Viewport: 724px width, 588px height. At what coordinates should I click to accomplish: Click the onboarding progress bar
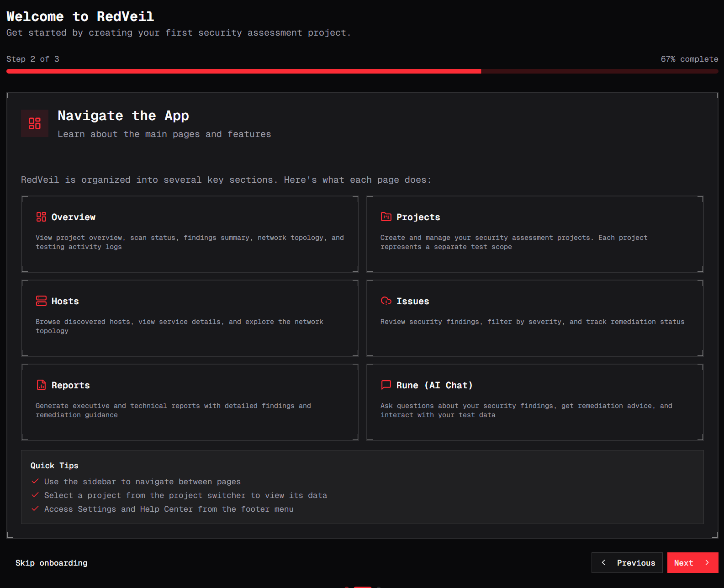tap(362, 71)
